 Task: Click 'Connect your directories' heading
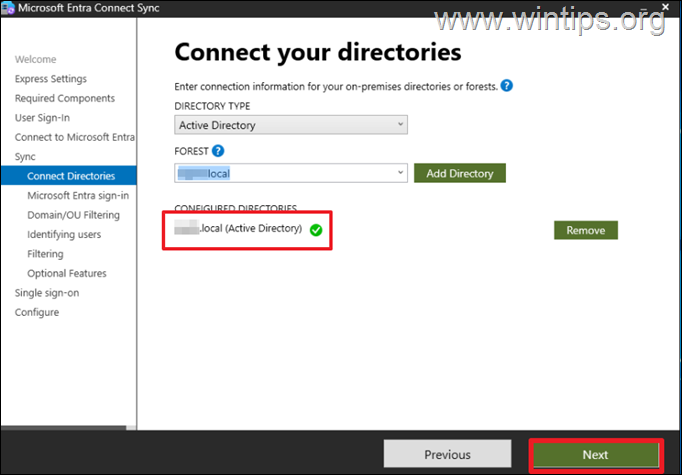click(x=318, y=52)
